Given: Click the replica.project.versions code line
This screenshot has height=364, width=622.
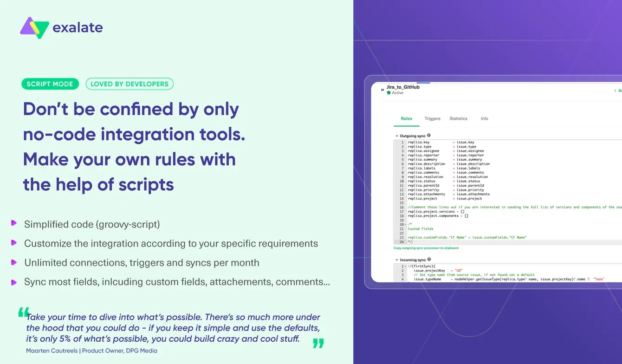Looking at the screenshot, I should 436,211.
